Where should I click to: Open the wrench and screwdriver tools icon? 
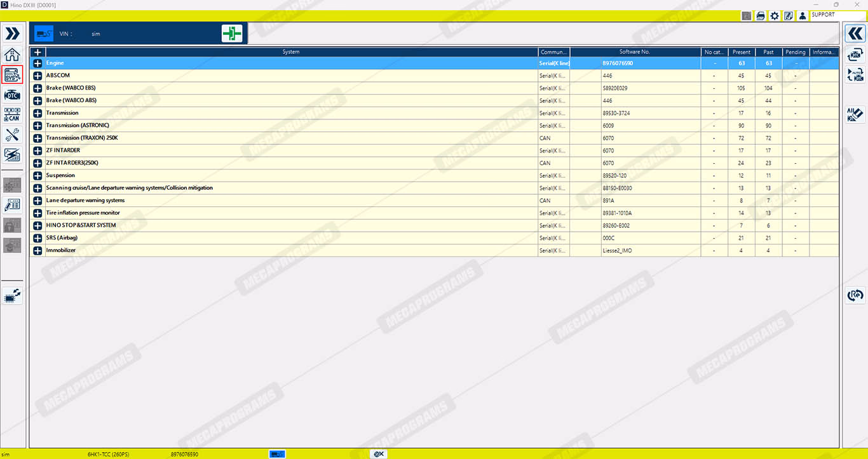12,135
